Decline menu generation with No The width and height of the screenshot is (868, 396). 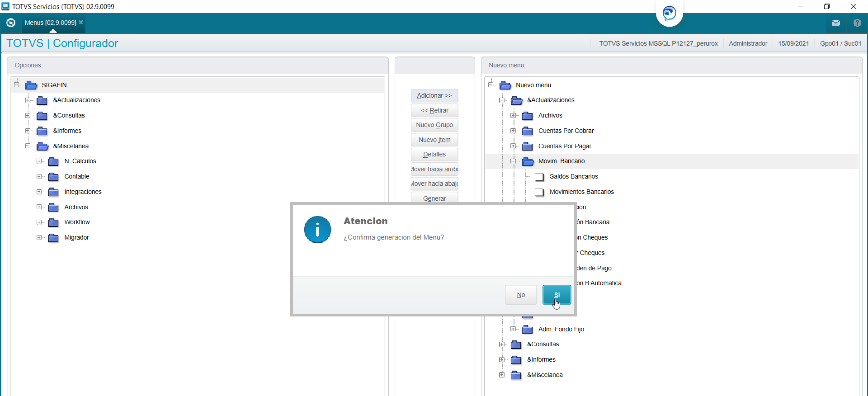521,295
